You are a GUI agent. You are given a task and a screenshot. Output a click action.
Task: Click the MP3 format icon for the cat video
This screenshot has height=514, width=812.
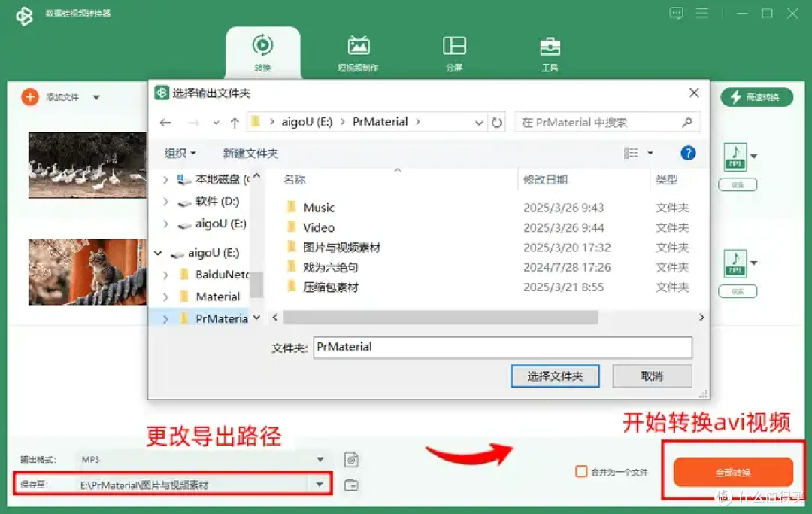[x=735, y=263]
